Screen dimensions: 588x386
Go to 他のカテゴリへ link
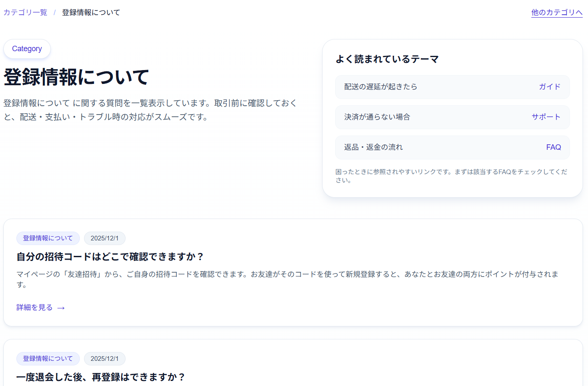(556, 13)
